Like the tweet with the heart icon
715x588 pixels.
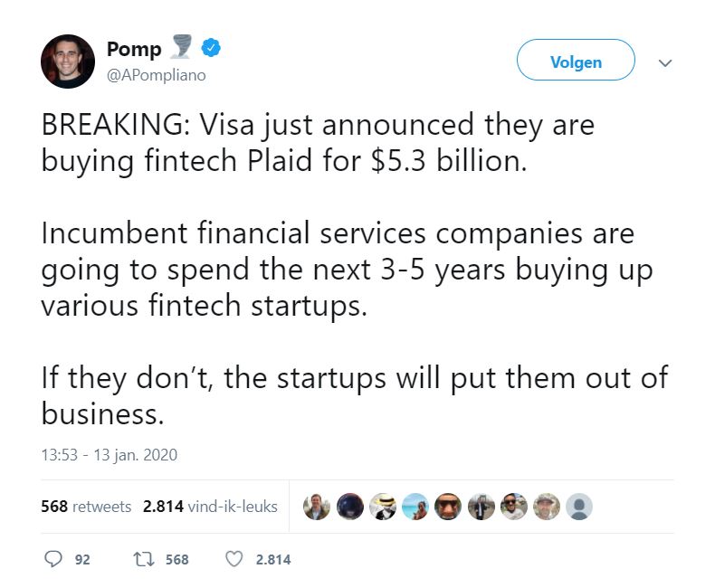click(x=234, y=559)
